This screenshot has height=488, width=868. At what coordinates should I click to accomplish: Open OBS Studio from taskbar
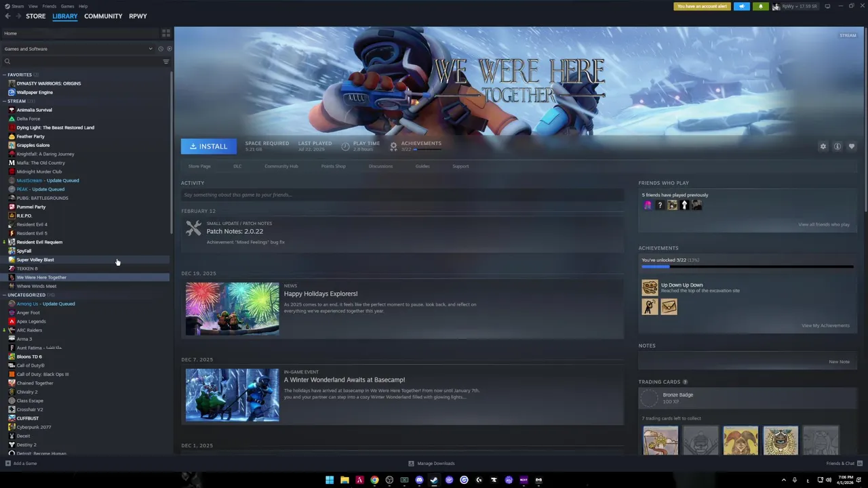pyautogui.click(x=389, y=480)
